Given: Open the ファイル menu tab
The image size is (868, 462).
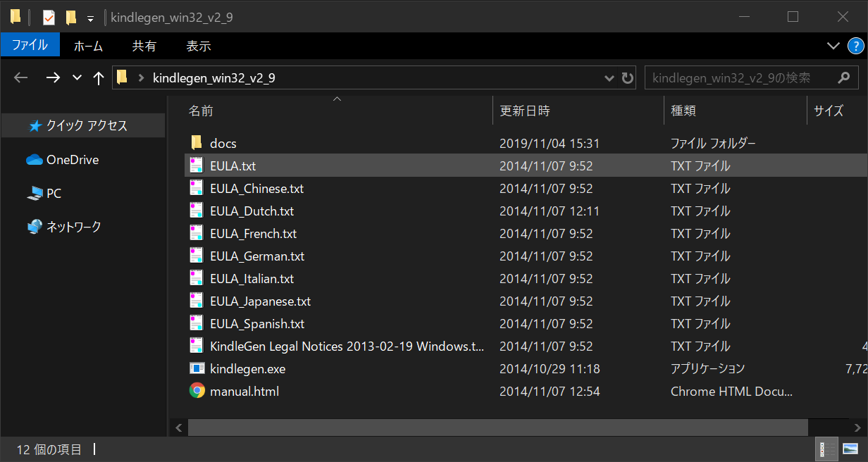Looking at the screenshot, I should coord(30,46).
